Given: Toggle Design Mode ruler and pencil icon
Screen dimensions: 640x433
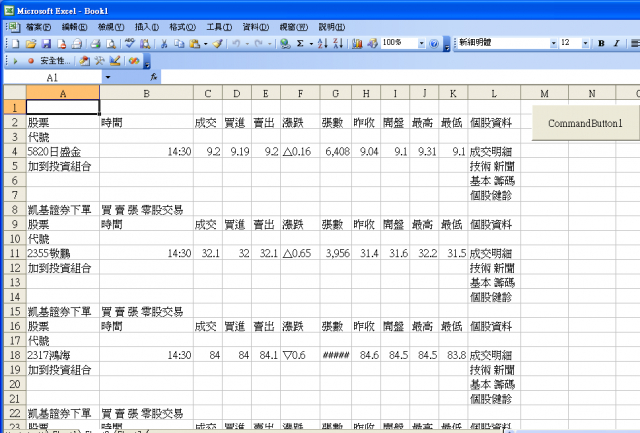Looking at the screenshot, I should [x=115, y=61].
